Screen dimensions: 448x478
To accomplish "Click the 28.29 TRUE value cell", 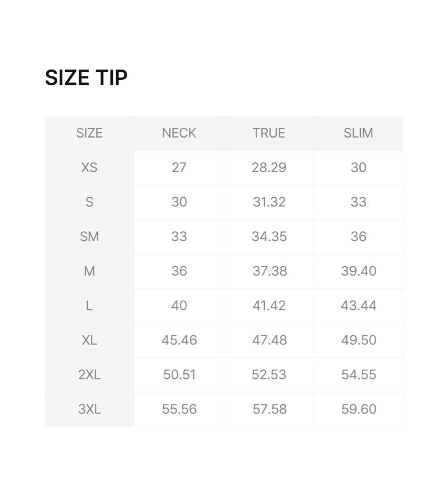I will pos(269,168).
